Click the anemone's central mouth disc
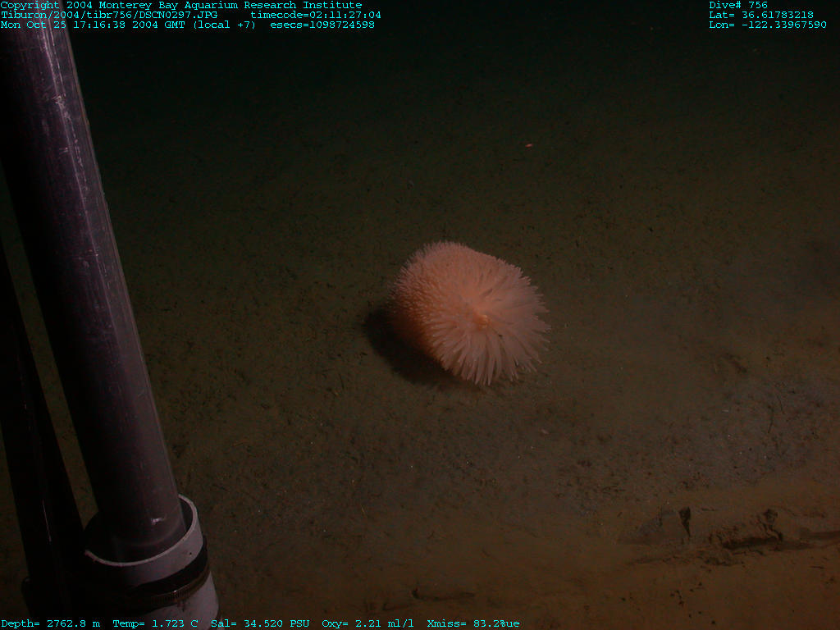 click(481, 320)
